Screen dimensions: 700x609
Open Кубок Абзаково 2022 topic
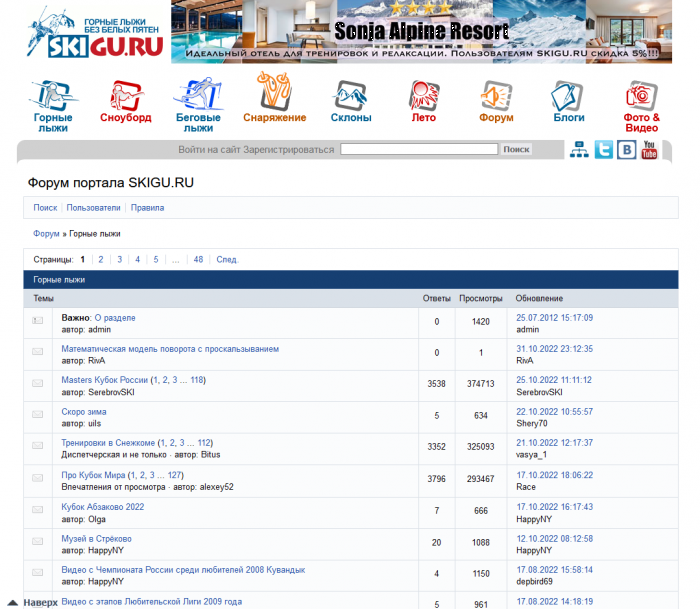coord(103,507)
